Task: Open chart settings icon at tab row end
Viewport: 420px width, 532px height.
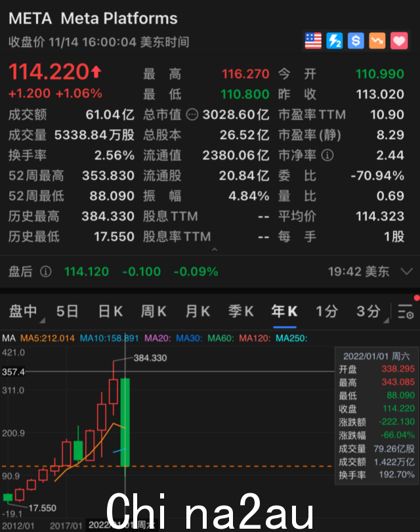Action: (x=405, y=311)
